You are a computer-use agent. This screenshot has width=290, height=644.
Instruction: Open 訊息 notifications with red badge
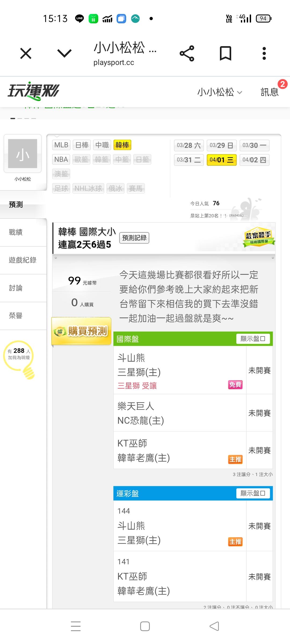270,92
